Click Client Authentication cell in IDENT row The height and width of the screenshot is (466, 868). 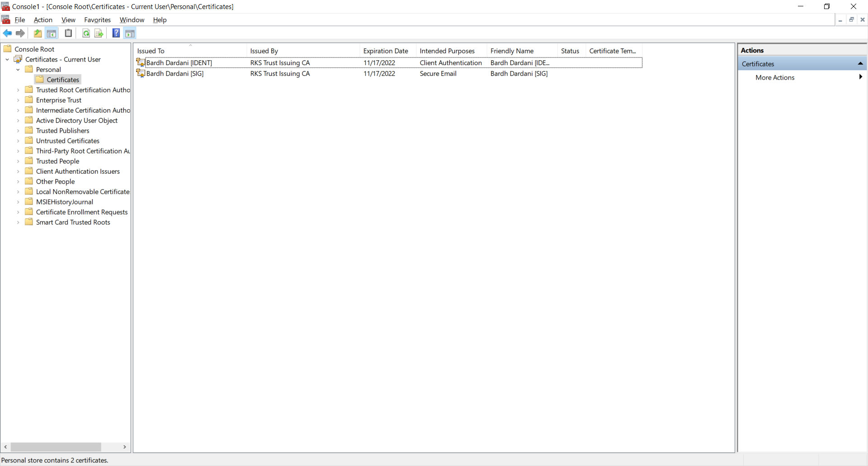(x=451, y=62)
